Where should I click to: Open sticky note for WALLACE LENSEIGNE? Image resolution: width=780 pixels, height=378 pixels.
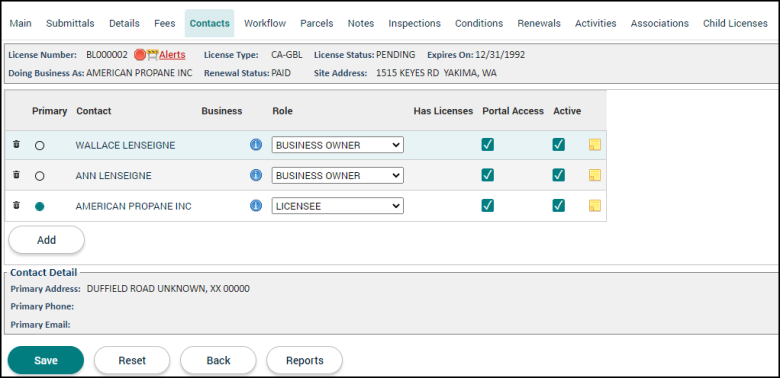[x=594, y=145]
